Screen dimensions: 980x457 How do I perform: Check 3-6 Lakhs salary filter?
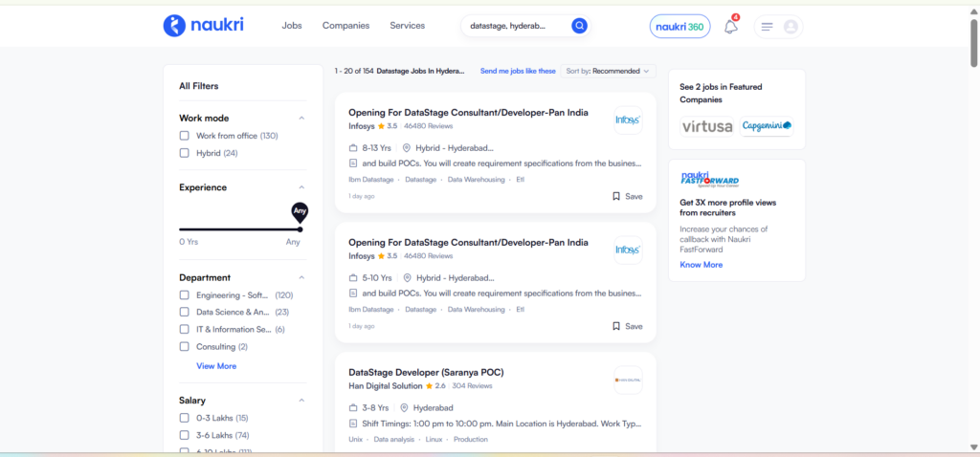185,435
